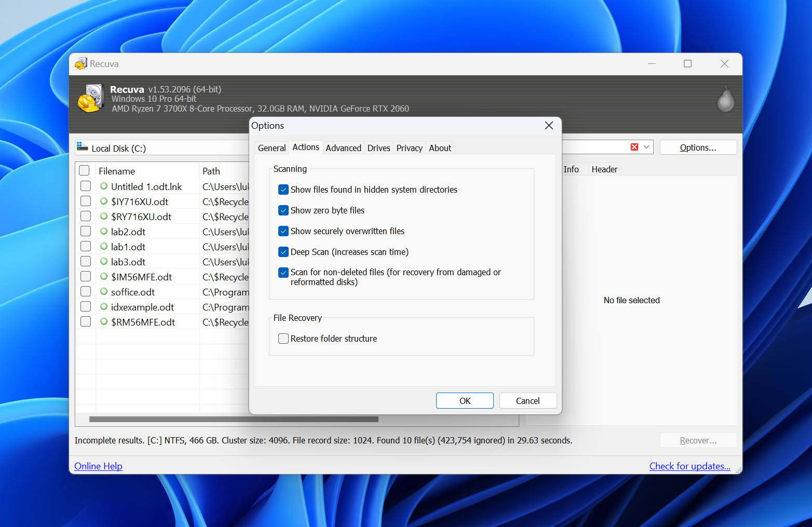The height and width of the screenshot is (527, 812).
Task: Disable Deep Scan checkbox
Action: pyautogui.click(x=283, y=252)
